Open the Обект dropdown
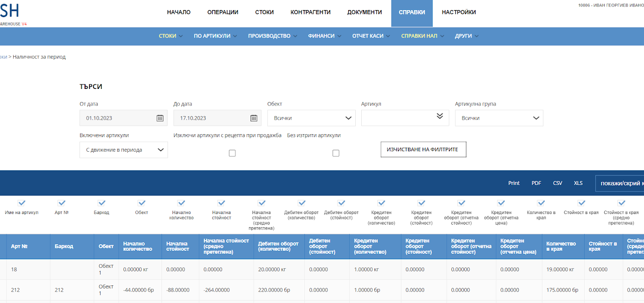This screenshot has width=644, height=303. point(311,118)
